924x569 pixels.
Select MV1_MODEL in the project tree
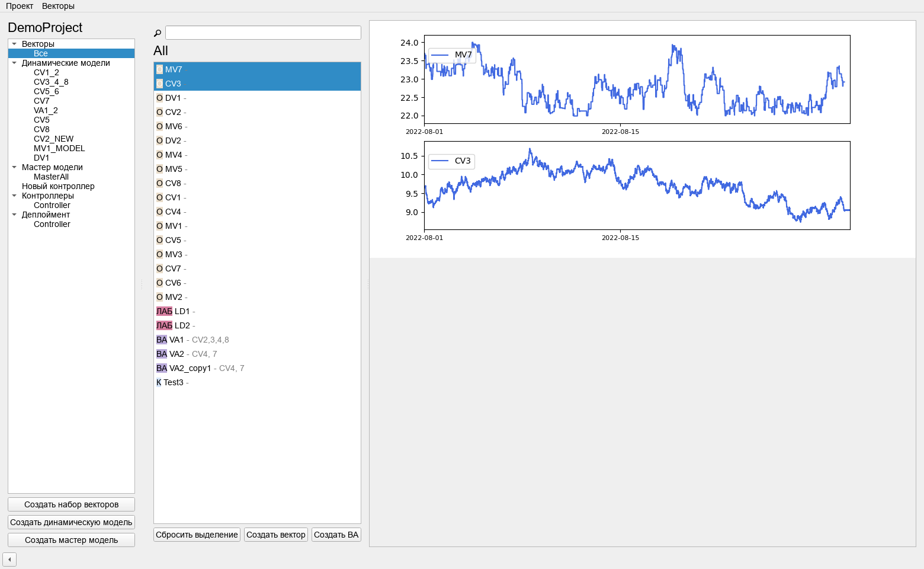tap(59, 148)
